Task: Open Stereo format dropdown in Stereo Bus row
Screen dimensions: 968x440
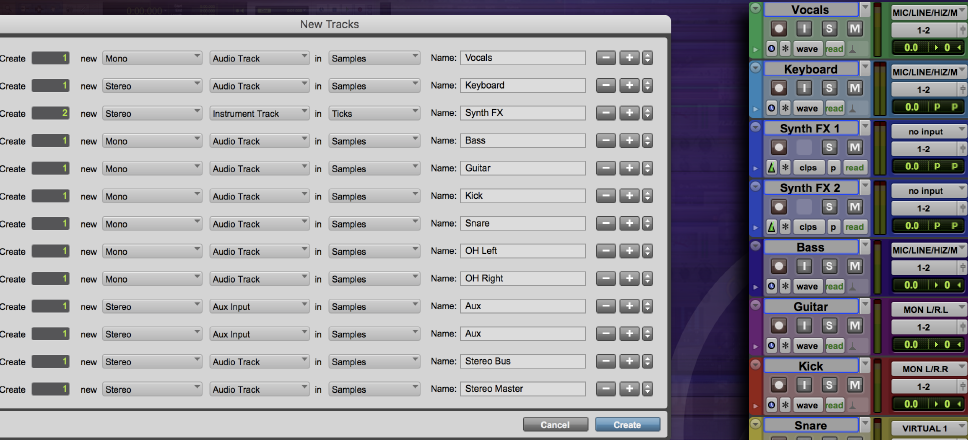Action: coord(152,362)
